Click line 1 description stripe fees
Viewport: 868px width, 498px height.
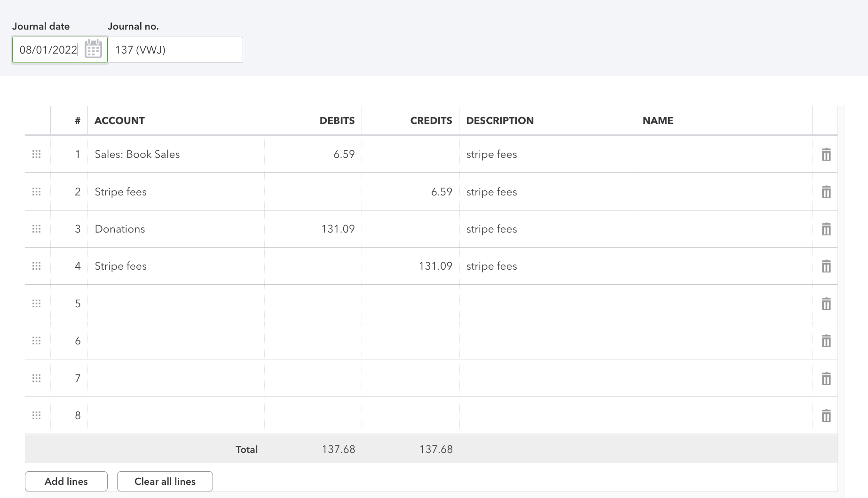(x=547, y=155)
